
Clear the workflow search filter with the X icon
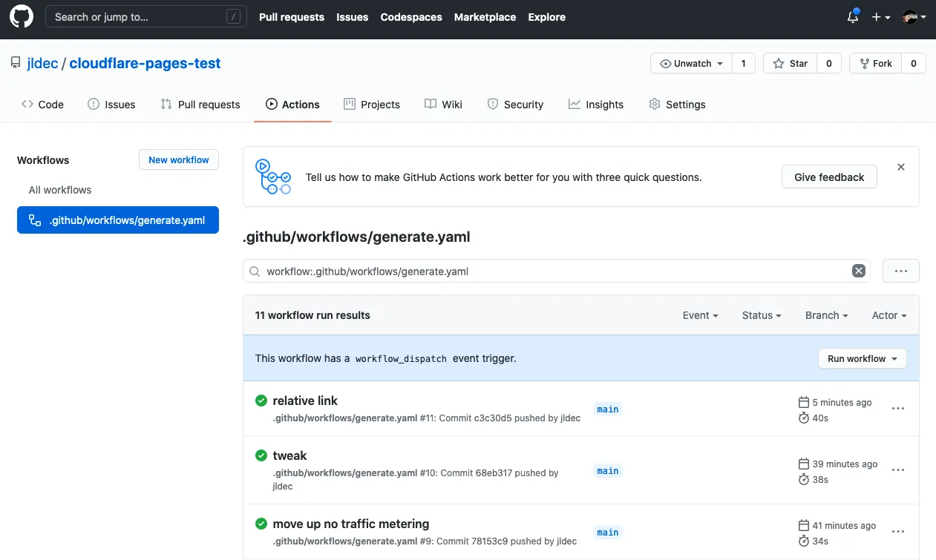[x=859, y=271]
